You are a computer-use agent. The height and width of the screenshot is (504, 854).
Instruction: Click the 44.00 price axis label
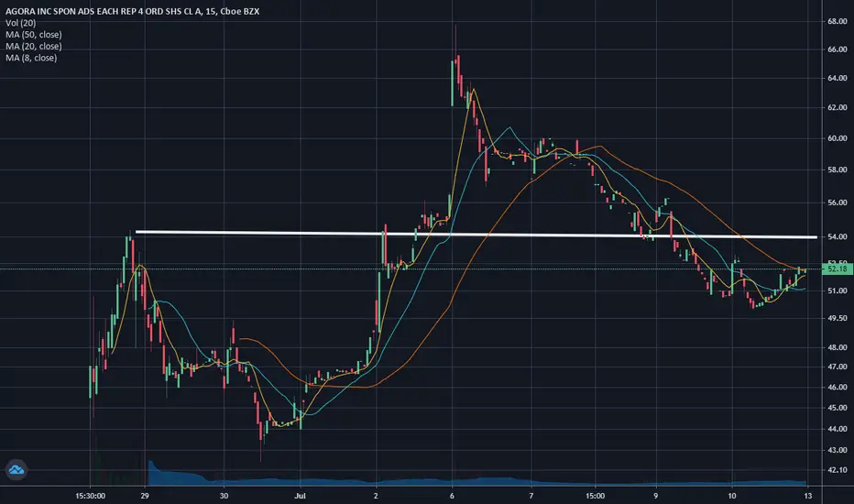coord(838,429)
